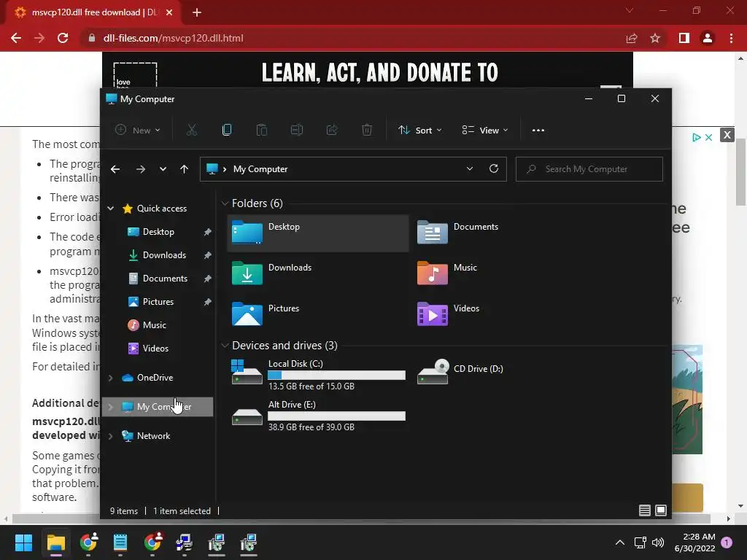This screenshot has width=747, height=560.
Task: Click the Search My Computer field
Action: [589, 169]
